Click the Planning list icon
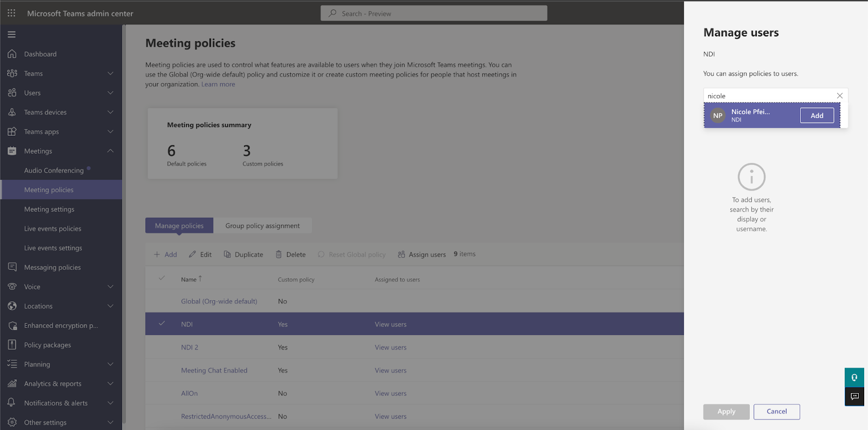Viewport: 868px width, 430px height. pyautogui.click(x=12, y=364)
